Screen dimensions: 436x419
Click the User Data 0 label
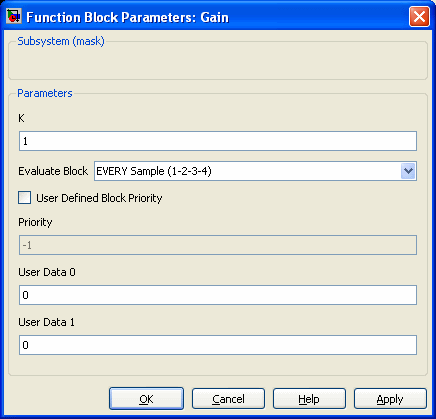47,272
